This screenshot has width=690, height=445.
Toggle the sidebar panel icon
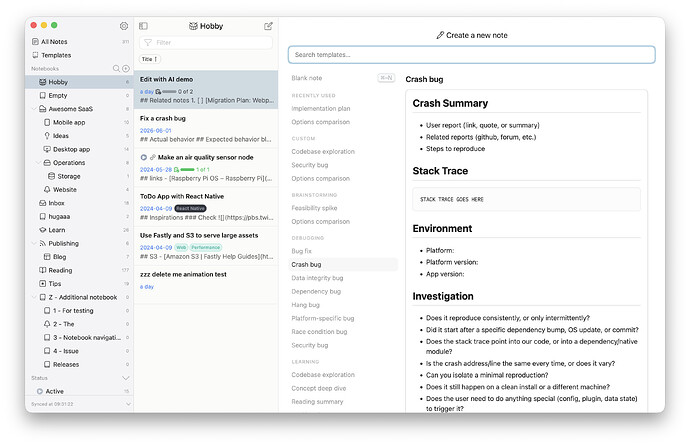[x=143, y=26]
